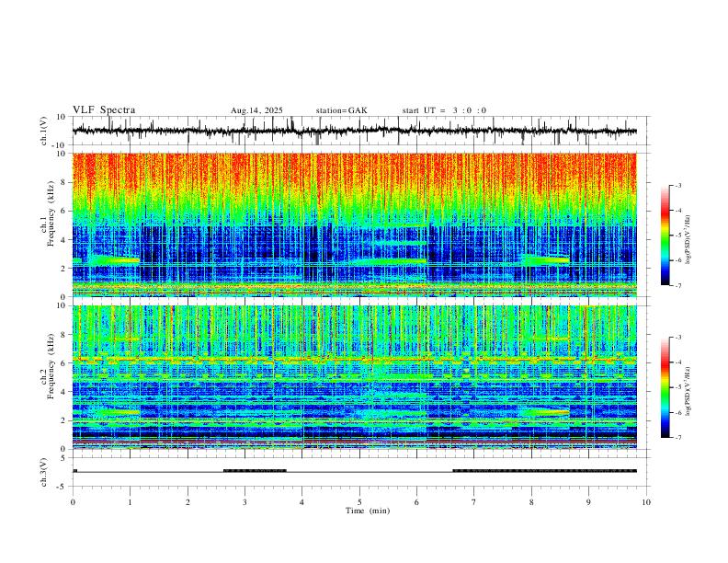The height and width of the screenshot is (563, 728).
Task: Click time axis tick label "5"
Action: coord(359,502)
